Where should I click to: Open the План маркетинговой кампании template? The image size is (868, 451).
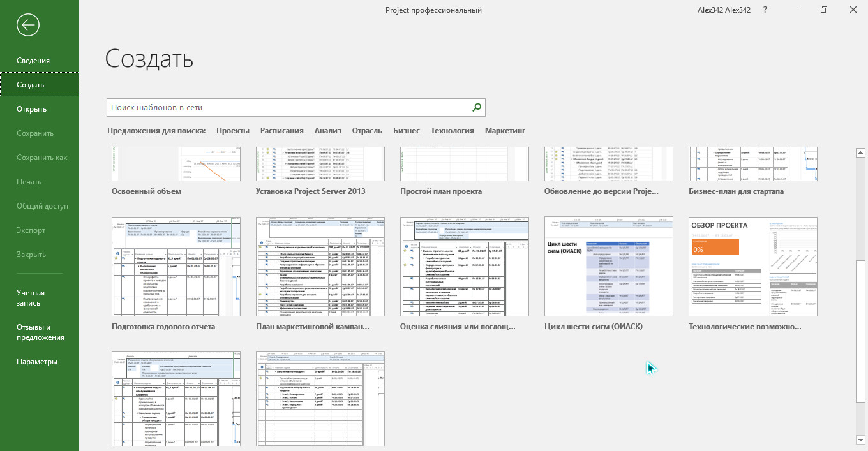pyautogui.click(x=320, y=267)
